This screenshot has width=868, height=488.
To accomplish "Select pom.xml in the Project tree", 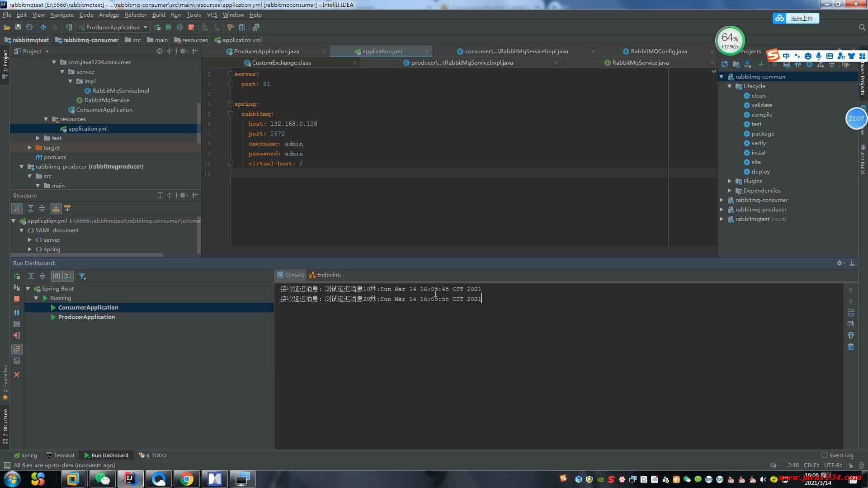I will point(55,157).
